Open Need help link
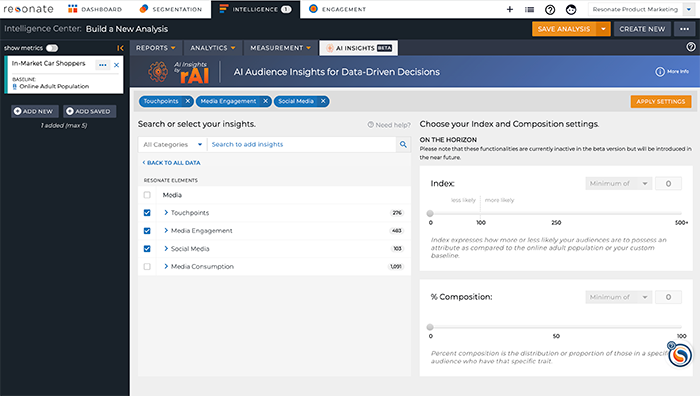 tap(389, 125)
